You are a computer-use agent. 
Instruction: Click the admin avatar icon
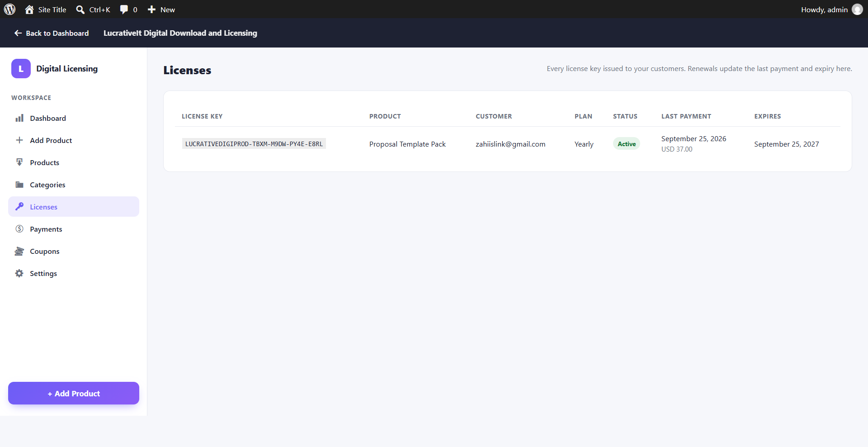[857, 10]
